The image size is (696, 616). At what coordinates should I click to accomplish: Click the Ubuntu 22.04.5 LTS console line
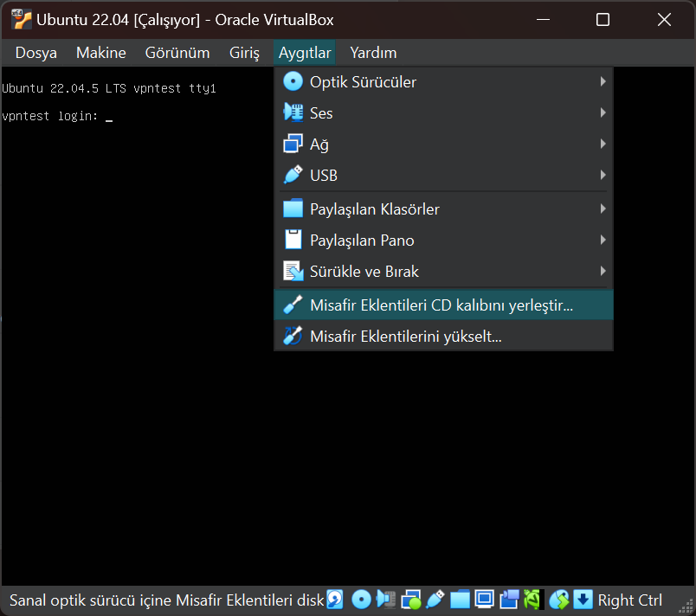coord(109,89)
